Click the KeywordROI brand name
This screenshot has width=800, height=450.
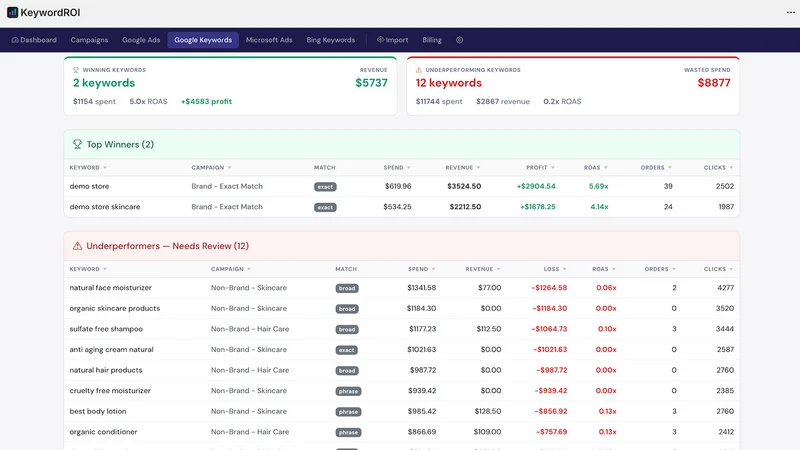[x=50, y=12]
